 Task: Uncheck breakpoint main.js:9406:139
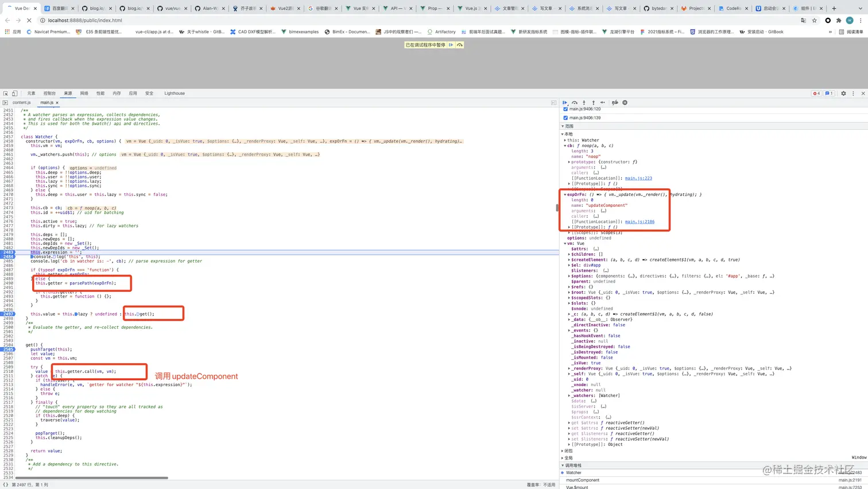pos(565,118)
